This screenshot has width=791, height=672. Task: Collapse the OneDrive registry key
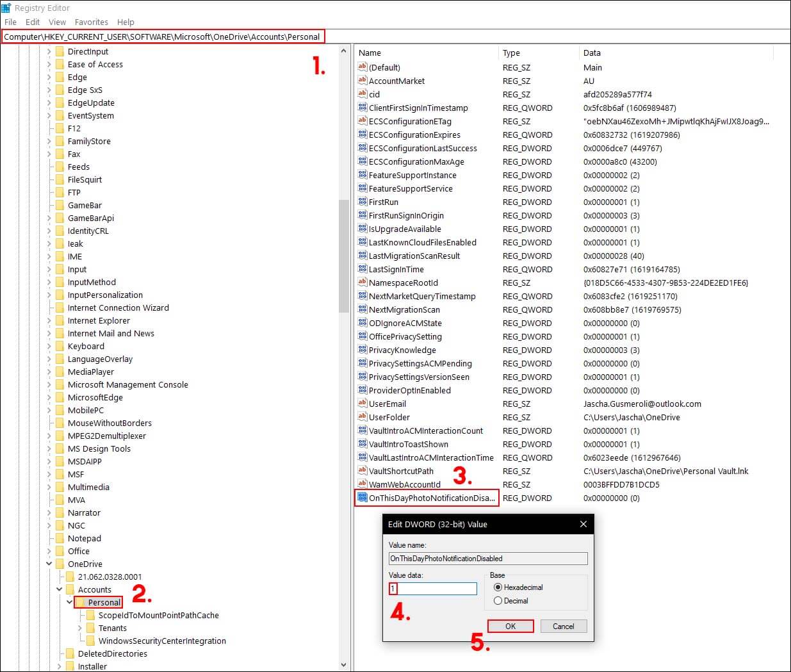[49, 564]
